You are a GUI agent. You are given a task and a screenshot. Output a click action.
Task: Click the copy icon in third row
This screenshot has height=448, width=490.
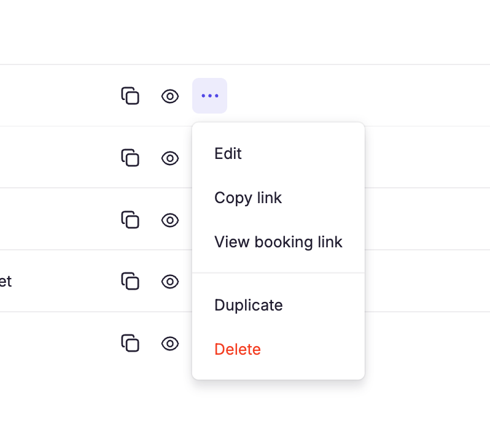pyautogui.click(x=130, y=220)
